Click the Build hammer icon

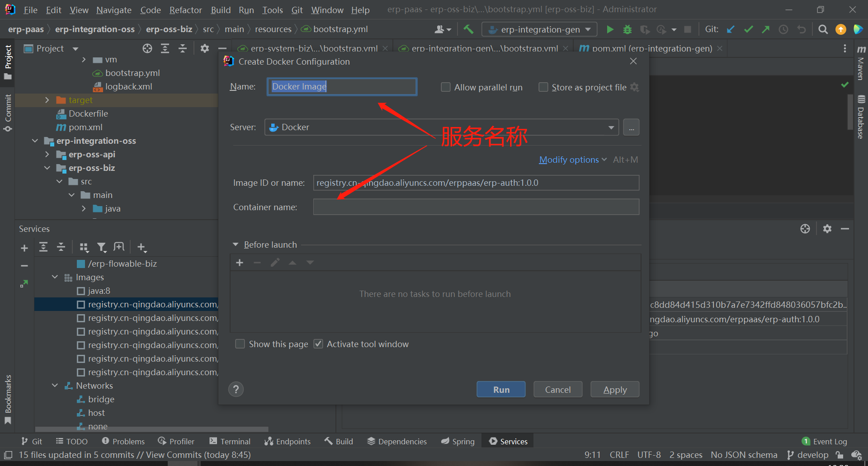coord(468,29)
